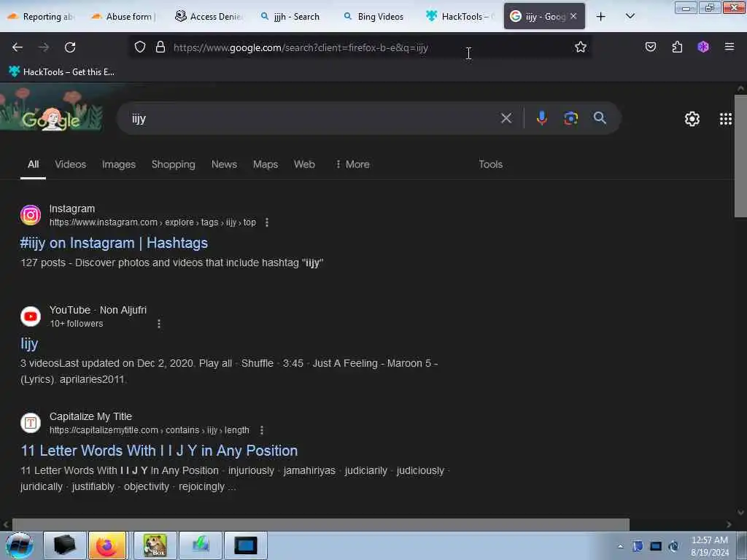Screen dimensions: 747x560
Task: Search by image with Google Lens icon
Action: pyautogui.click(x=570, y=118)
